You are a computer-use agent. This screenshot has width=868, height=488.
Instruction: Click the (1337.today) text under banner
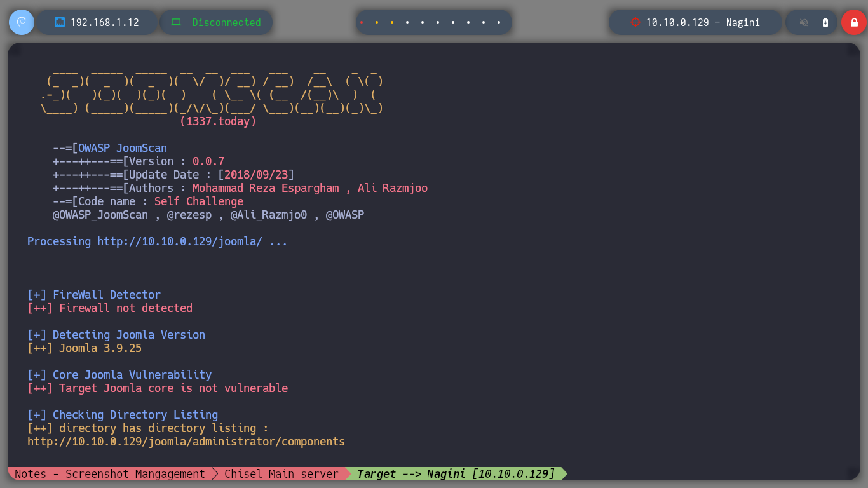pos(218,121)
